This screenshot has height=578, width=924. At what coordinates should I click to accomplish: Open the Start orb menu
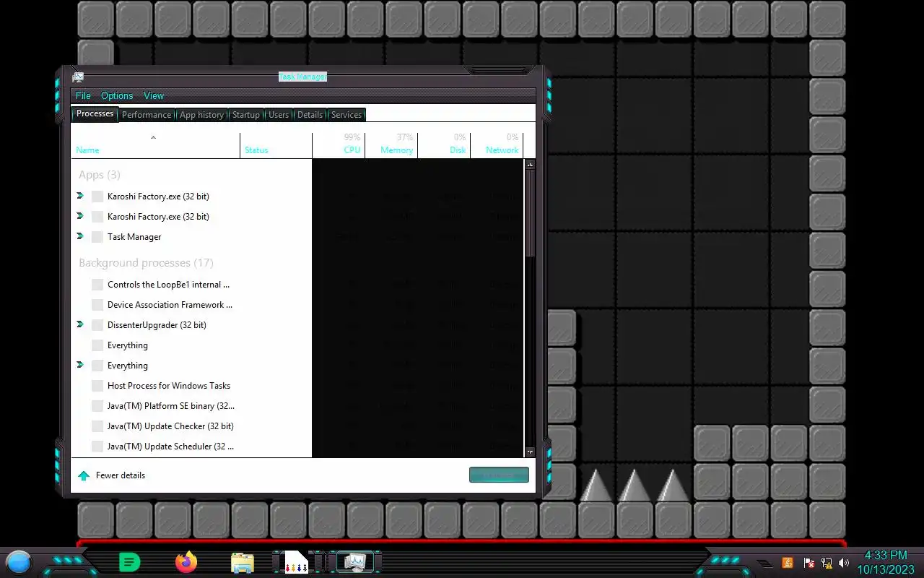click(19, 561)
